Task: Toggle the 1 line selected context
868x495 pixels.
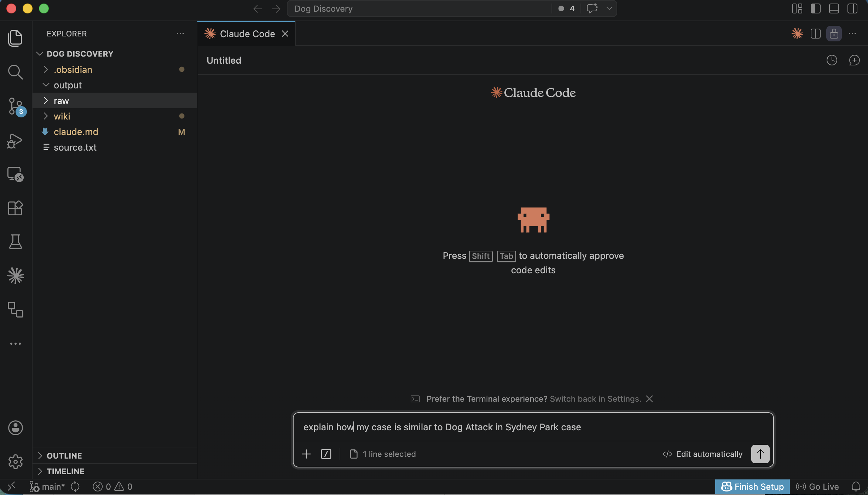Action: pos(383,454)
